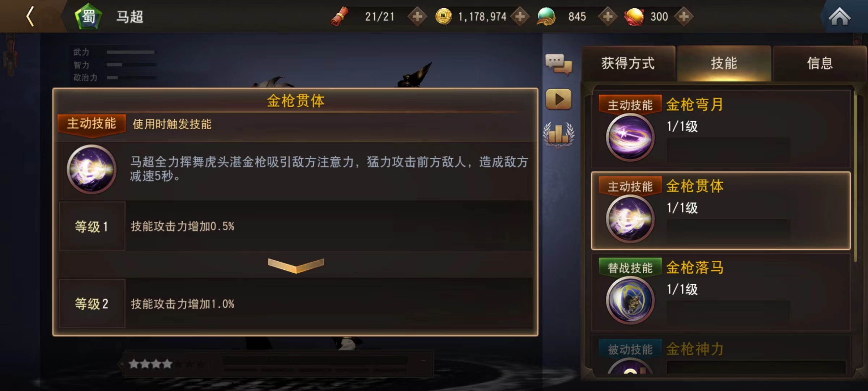Image resolution: width=868 pixels, height=391 pixels.
Task: Click the skill list vertical scrollbar
Action: 856,176
